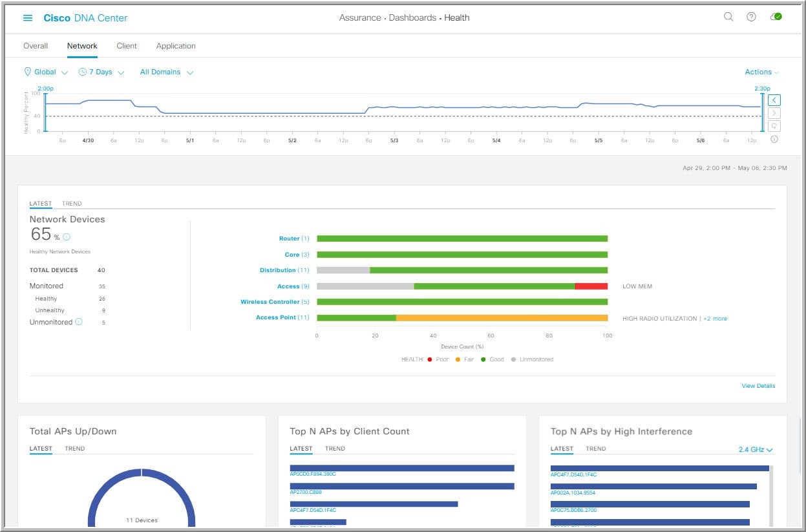Viewport: 806px width, 532px height.
Task: Click info icon next to Unmonitored
Action: pyautogui.click(x=79, y=322)
